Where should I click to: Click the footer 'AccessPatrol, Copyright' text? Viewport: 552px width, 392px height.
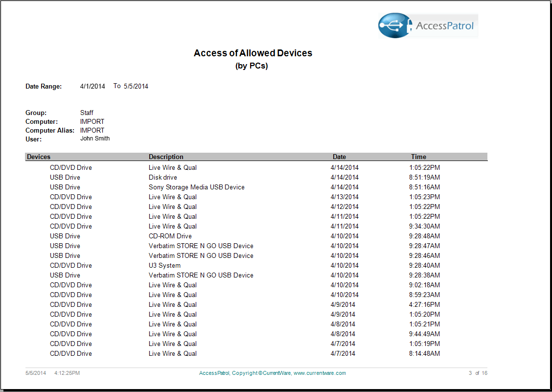tap(229, 373)
